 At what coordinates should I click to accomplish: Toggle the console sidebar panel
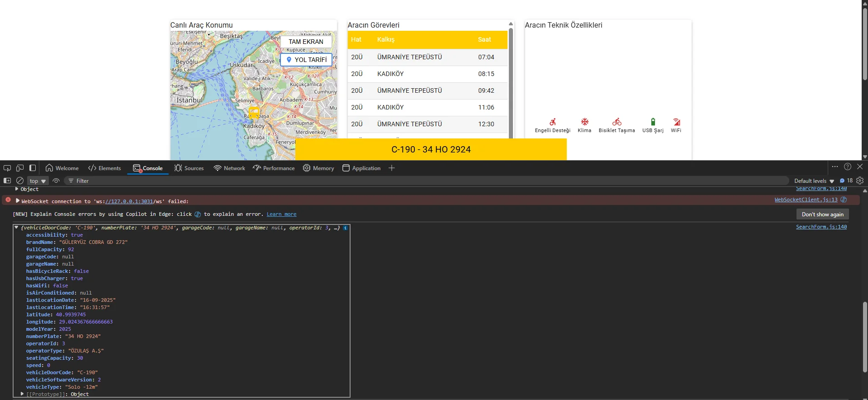pos(7,181)
